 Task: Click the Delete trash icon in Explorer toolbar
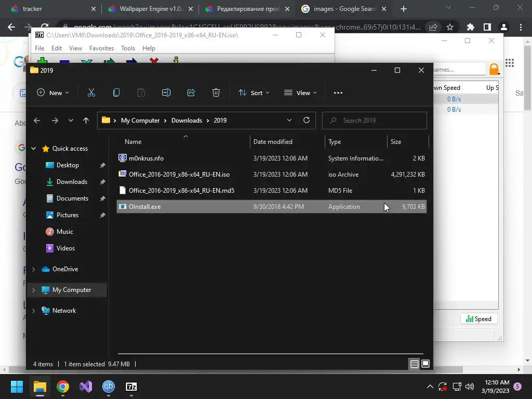[216, 92]
